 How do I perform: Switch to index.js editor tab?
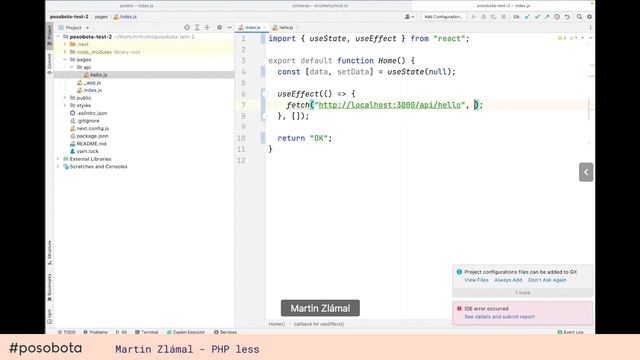pos(252,27)
